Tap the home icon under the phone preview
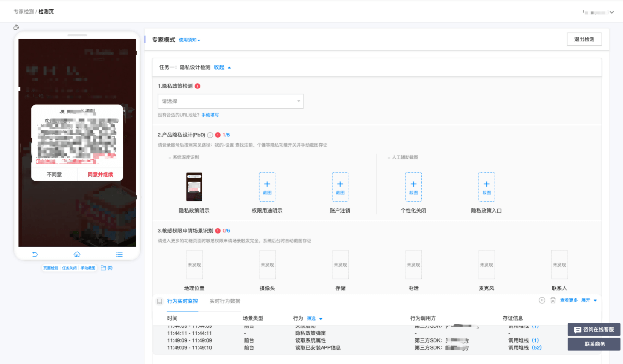This screenshot has width=623, height=364. click(x=77, y=254)
